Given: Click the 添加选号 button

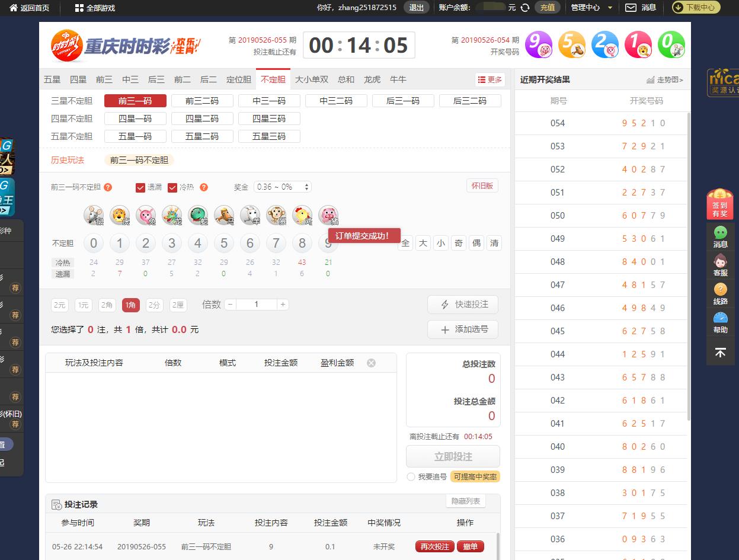Looking at the screenshot, I should (463, 329).
